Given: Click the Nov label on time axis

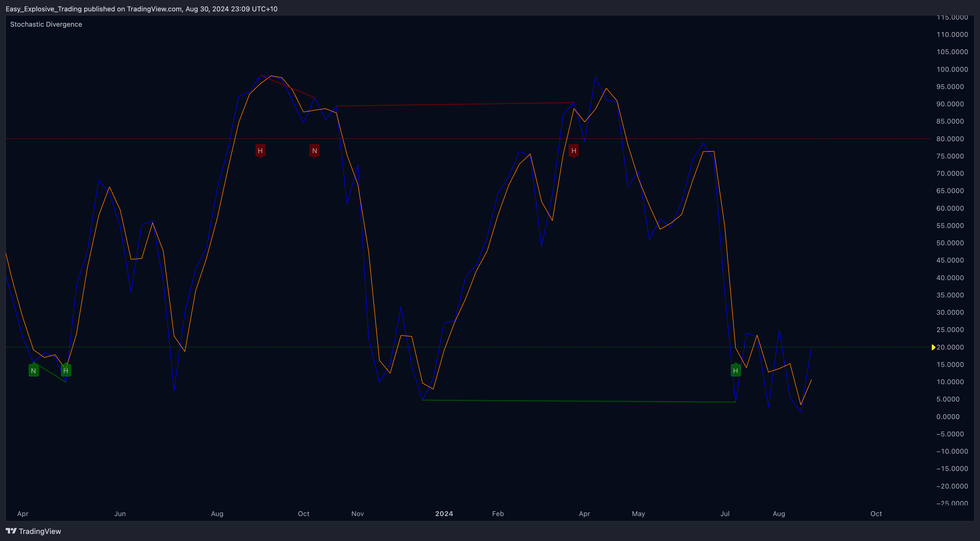Looking at the screenshot, I should click(x=358, y=513).
